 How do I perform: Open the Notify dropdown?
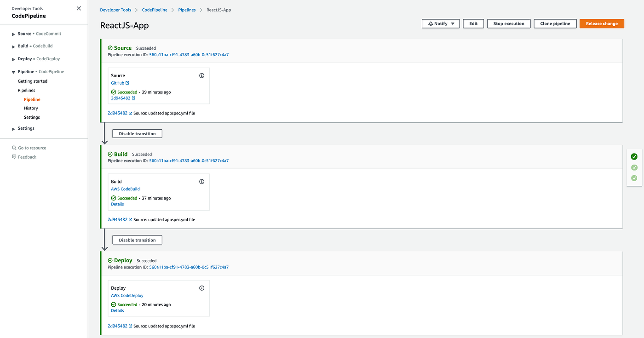pos(441,23)
